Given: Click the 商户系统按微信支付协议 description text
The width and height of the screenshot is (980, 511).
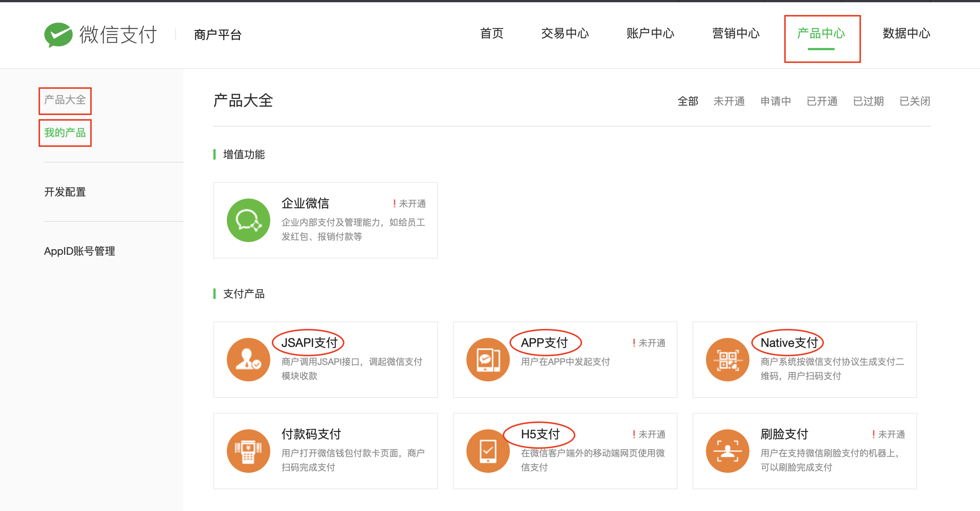Looking at the screenshot, I should click(832, 369).
